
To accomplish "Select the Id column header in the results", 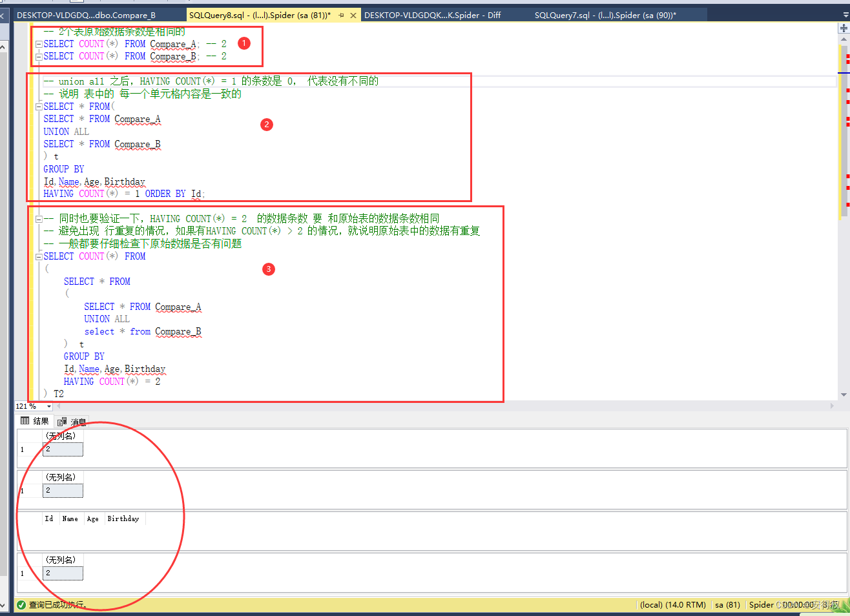I will point(49,518).
